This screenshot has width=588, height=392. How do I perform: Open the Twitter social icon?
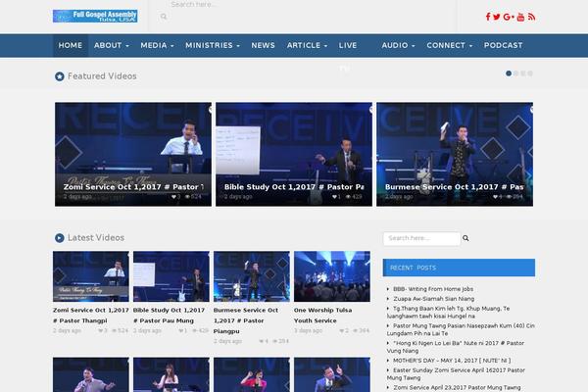point(497,17)
